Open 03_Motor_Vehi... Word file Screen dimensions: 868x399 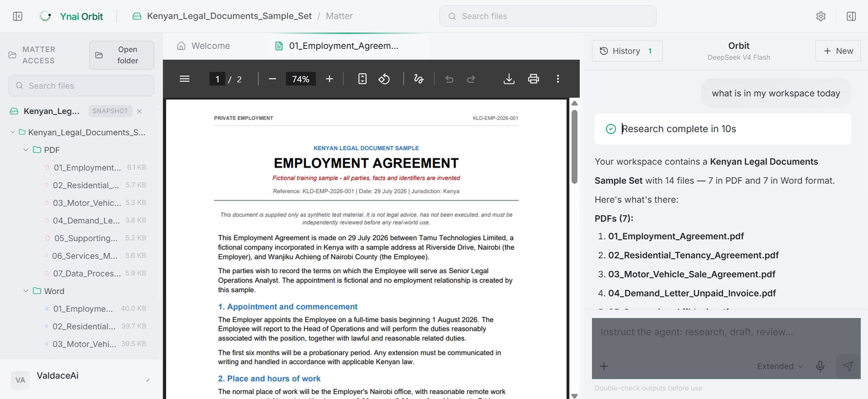click(x=84, y=344)
